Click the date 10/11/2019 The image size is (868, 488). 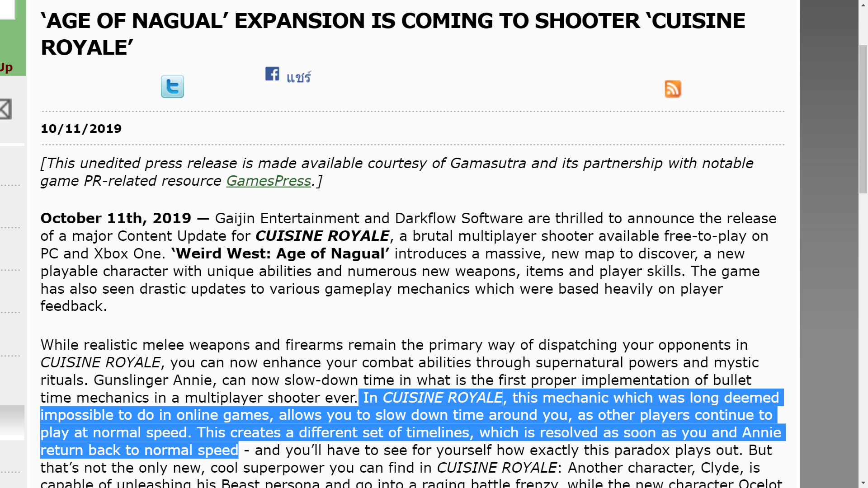click(81, 129)
